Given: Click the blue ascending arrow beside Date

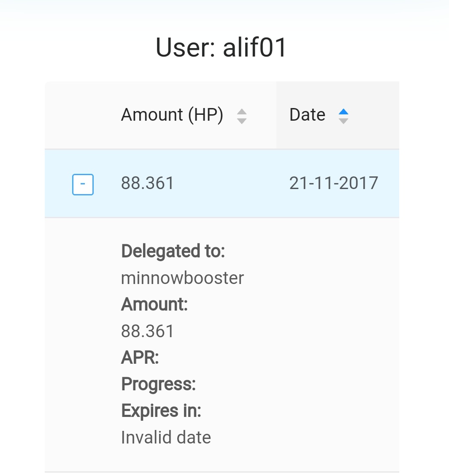Looking at the screenshot, I should pos(344,112).
